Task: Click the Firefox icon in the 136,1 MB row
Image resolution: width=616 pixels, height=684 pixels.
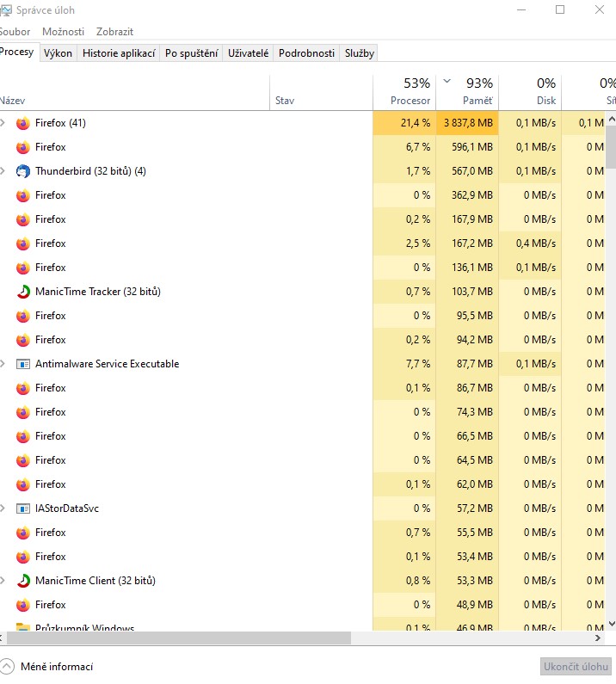Action: point(23,268)
